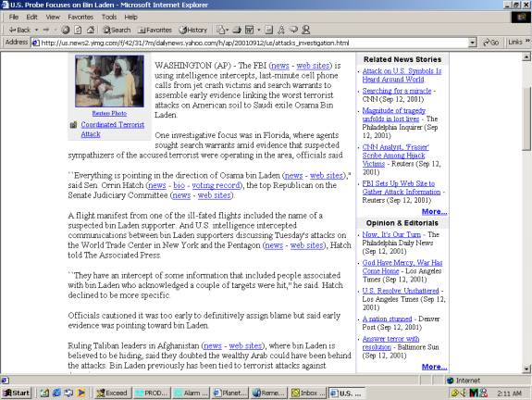Click the Bin Laden Reuters photo thumbnail
Screen dimensions: 532x400
(109, 81)
